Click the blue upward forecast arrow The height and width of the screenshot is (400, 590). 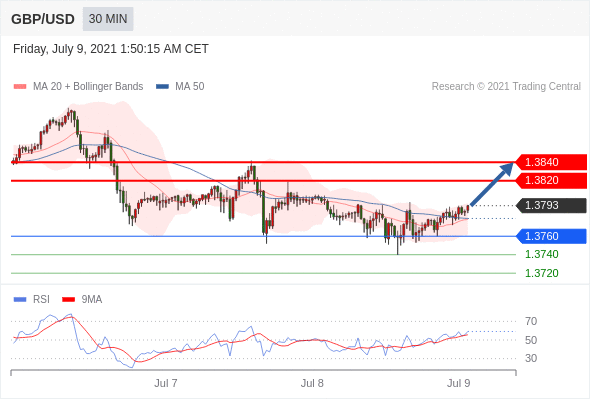click(x=492, y=184)
